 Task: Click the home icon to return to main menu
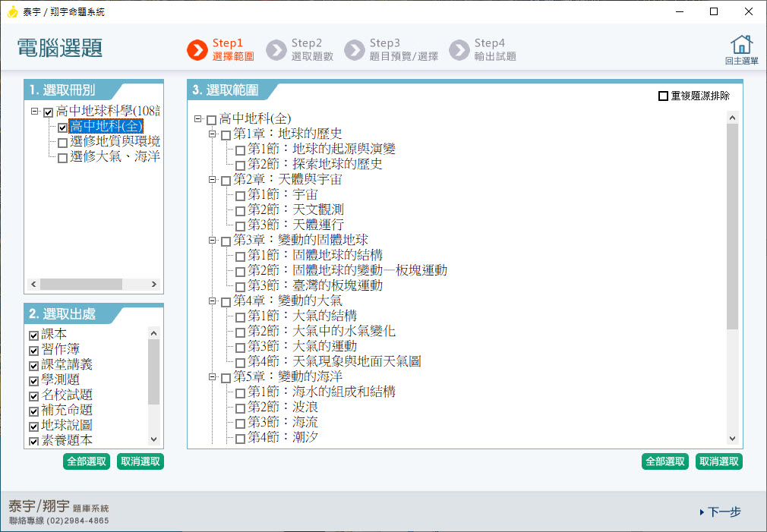tap(741, 46)
